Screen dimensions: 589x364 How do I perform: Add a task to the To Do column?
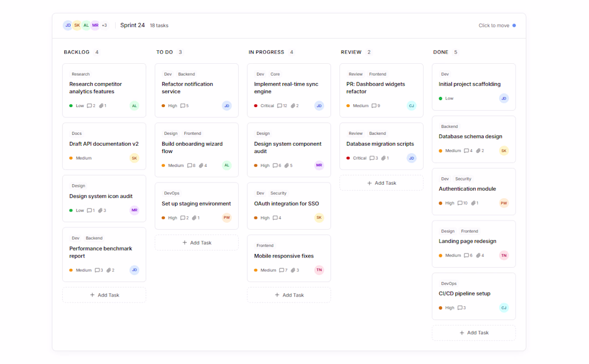(197, 242)
